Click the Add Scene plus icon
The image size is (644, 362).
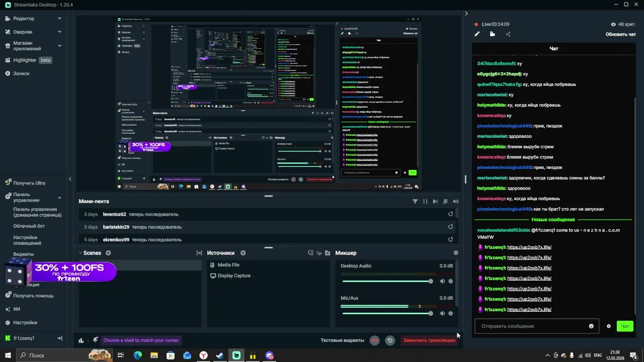coord(108,253)
